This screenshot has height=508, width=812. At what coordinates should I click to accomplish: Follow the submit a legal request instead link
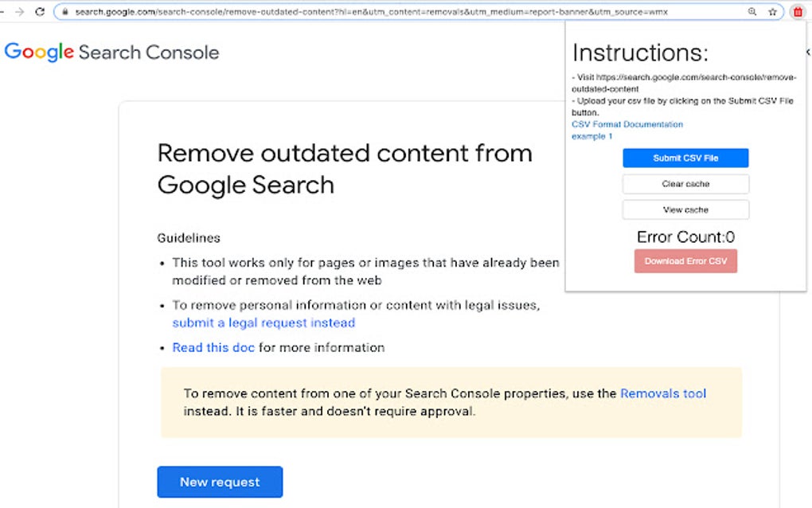click(x=264, y=322)
